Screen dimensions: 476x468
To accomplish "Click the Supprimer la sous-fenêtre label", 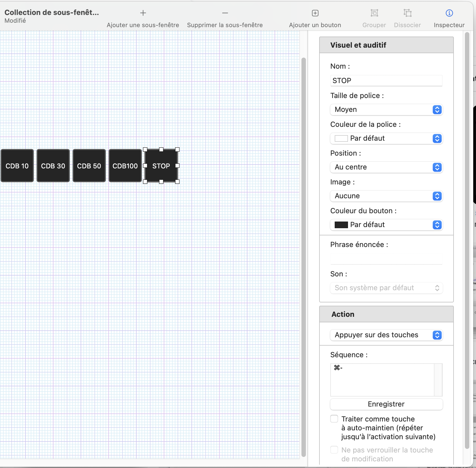I will (225, 25).
